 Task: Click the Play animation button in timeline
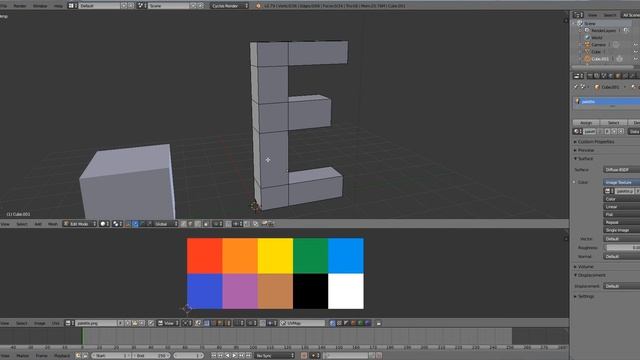pos(234,356)
